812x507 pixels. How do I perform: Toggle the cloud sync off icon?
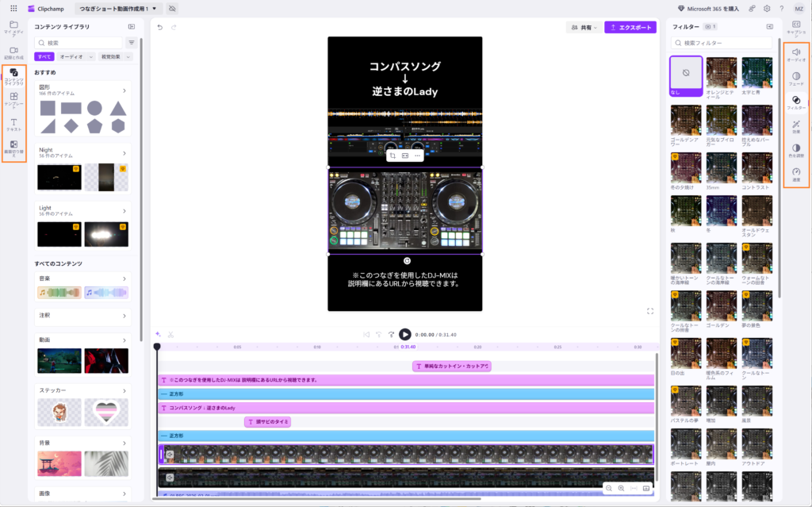click(x=173, y=8)
